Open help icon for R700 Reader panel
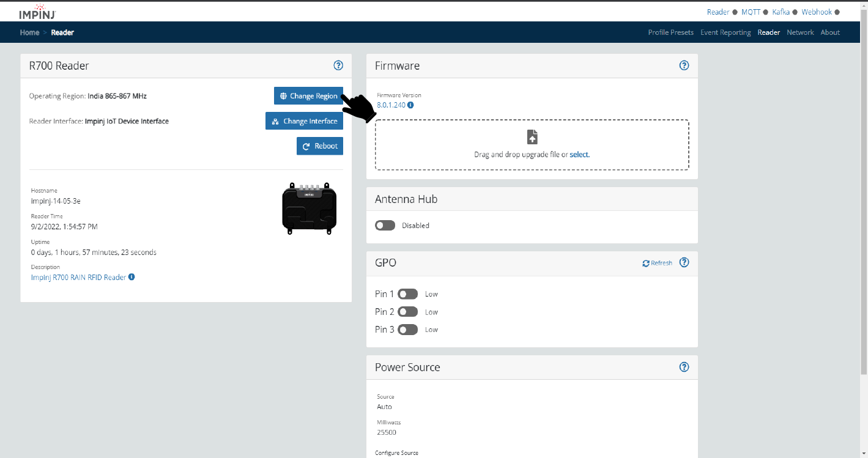Viewport: 868px width, 458px height. pyautogui.click(x=338, y=65)
